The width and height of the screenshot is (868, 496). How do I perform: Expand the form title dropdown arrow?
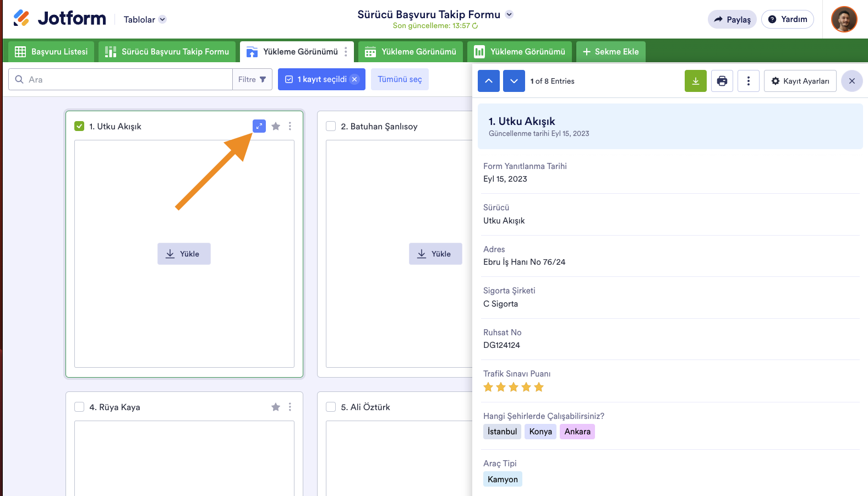click(509, 14)
